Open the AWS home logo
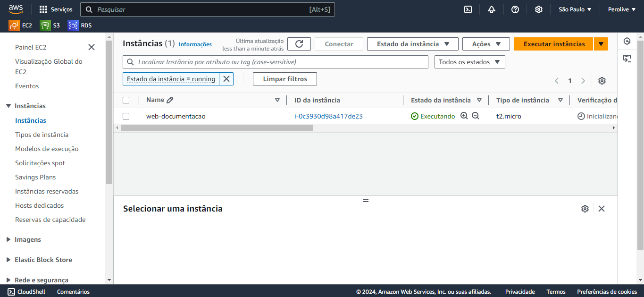This screenshot has width=644, height=297. [x=16, y=9]
